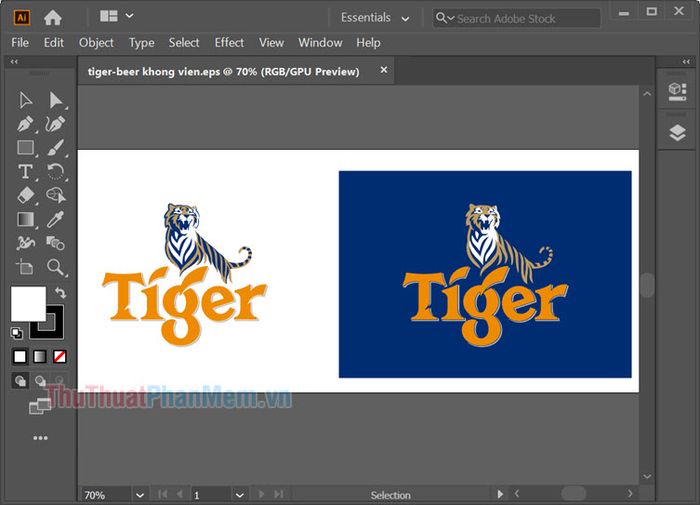Open artboard number dropdown
The width and height of the screenshot is (700, 505).
[240, 495]
